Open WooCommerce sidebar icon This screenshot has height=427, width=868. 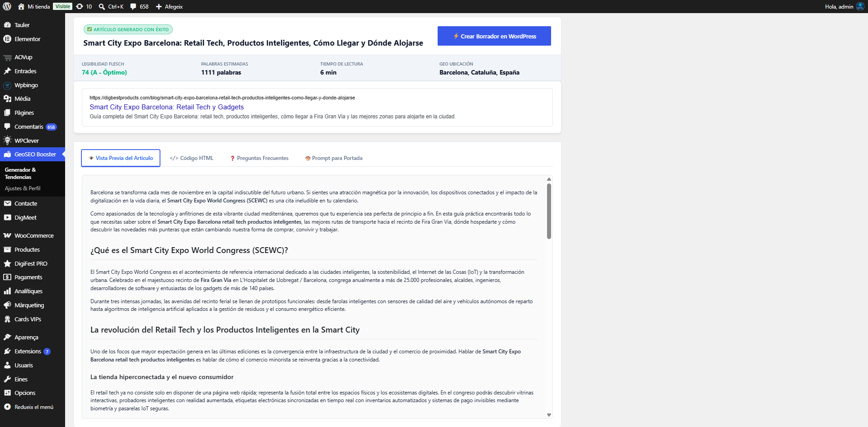[x=7, y=235]
